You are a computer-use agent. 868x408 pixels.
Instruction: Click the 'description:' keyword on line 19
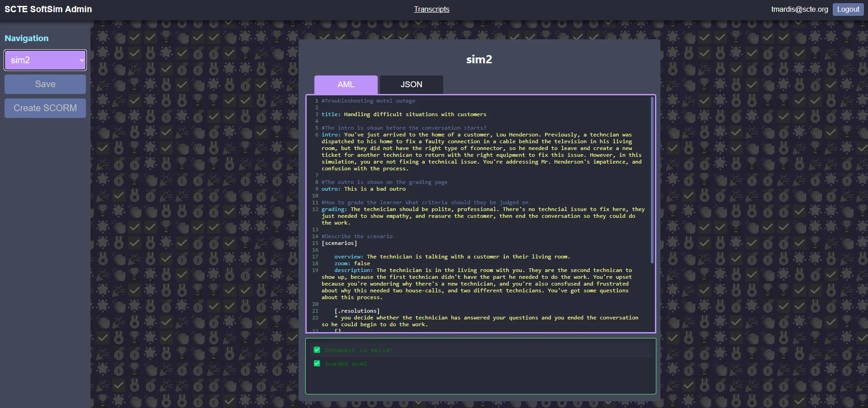(x=354, y=270)
